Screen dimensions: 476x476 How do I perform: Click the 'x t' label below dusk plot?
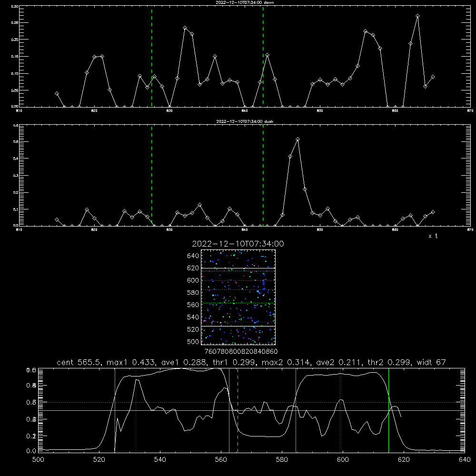(x=433, y=236)
